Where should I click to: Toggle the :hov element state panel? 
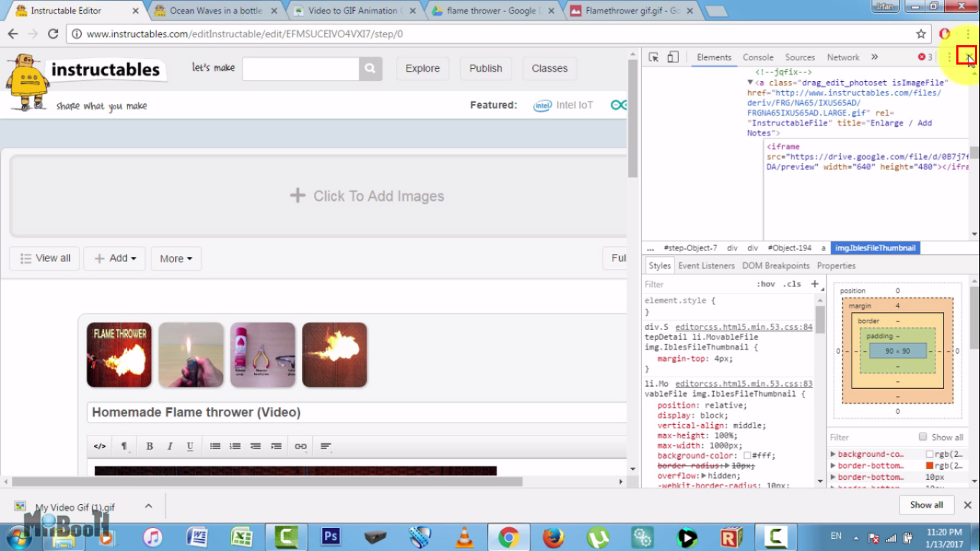coord(766,284)
